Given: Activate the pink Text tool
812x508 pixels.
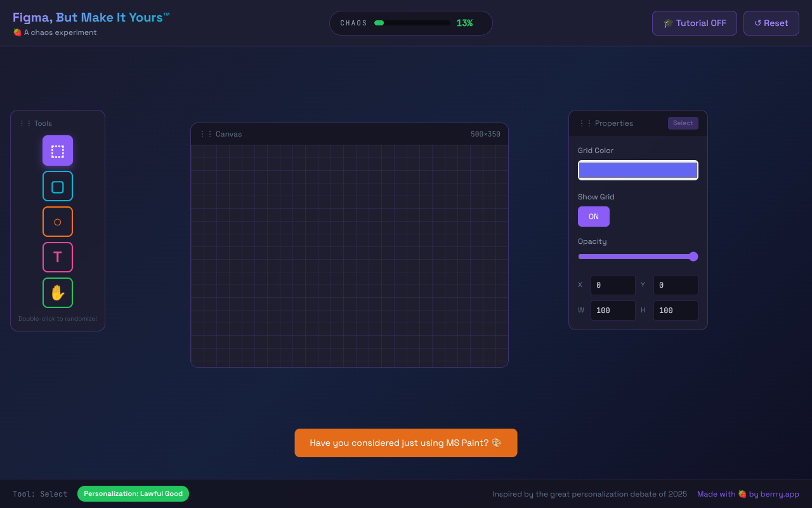Looking at the screenshot, I should click(x=58, y=257).
